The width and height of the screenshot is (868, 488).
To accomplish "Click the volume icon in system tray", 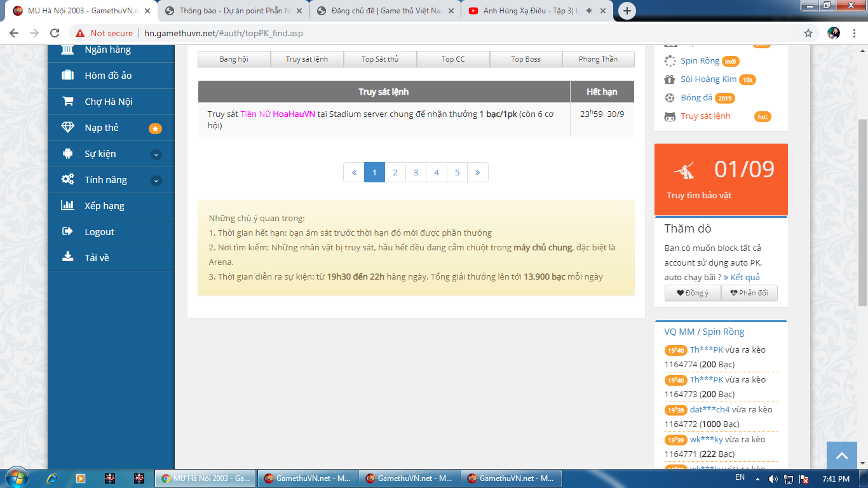I will (x=773, y=478).
